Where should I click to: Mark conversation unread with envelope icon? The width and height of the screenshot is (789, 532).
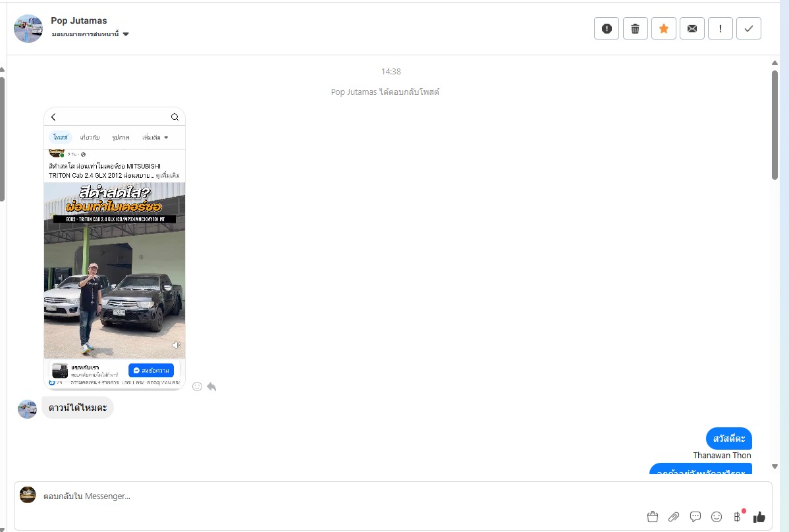(692, 29)
